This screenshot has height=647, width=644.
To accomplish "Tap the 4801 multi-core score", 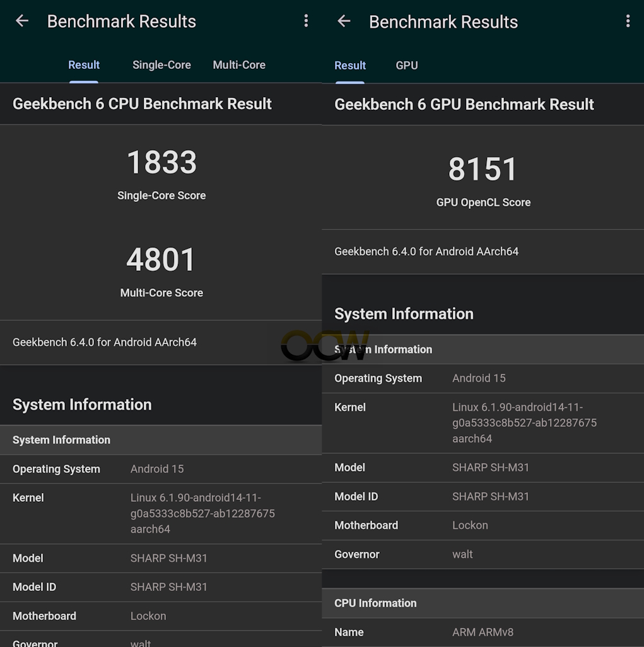I will tap(161, 259).
